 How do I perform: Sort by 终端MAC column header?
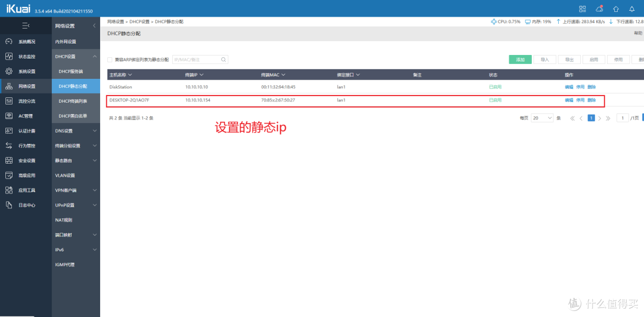click(x=273, y=75)
